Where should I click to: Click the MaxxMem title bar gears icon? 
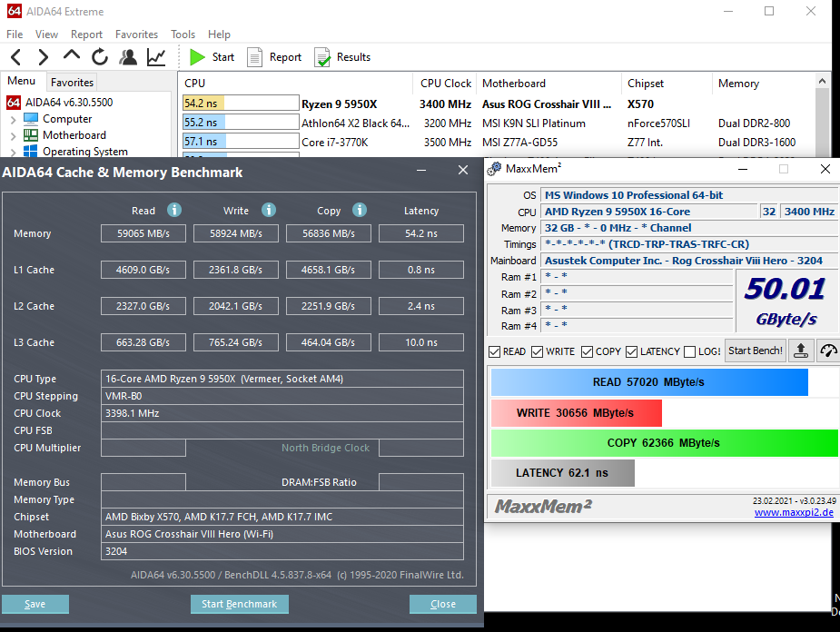click(494, 169)
